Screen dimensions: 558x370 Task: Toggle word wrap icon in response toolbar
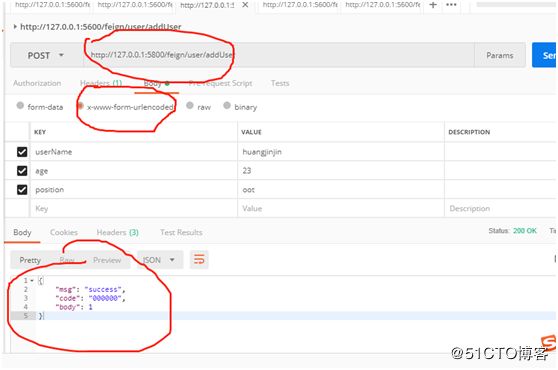coord(199,260)
